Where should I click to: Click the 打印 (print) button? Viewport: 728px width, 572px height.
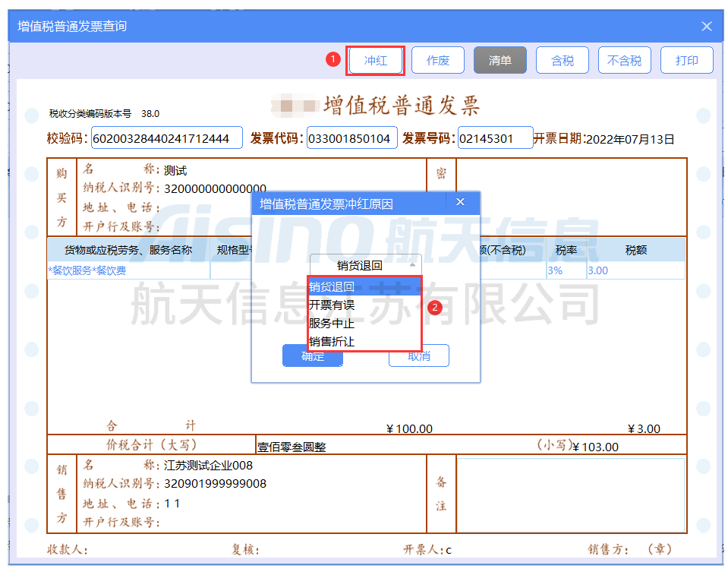[686, 59]
